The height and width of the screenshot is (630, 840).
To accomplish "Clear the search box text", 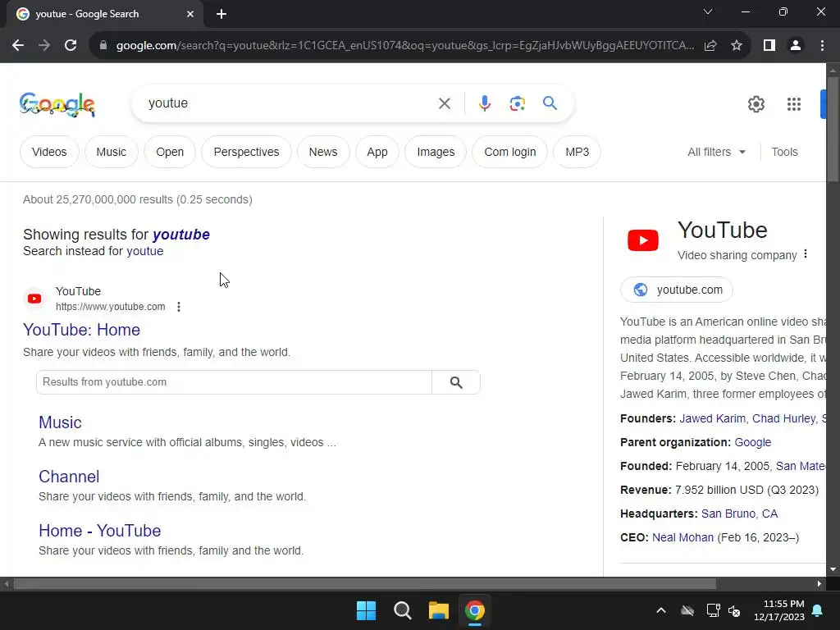I will point(444,103).
